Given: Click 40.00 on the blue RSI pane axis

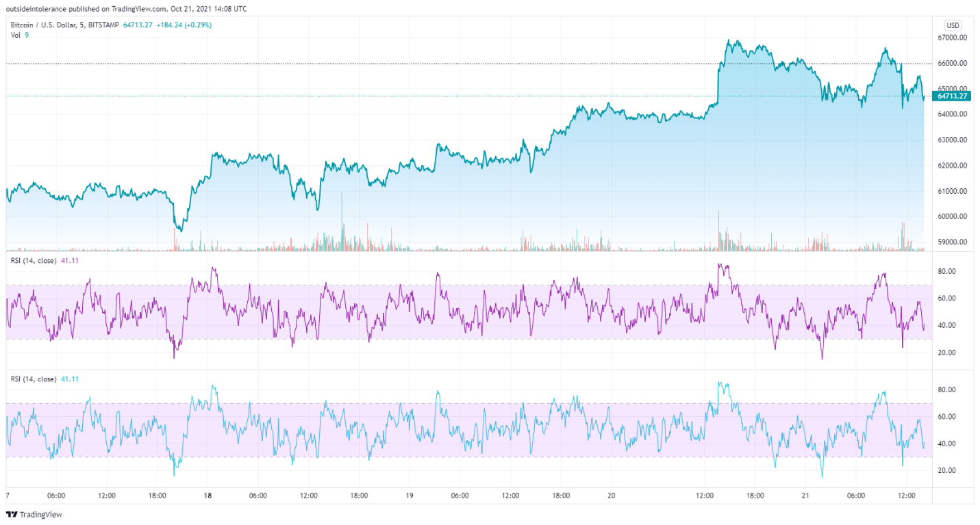Looking at the screenshot, I should [x=946, y=444].
